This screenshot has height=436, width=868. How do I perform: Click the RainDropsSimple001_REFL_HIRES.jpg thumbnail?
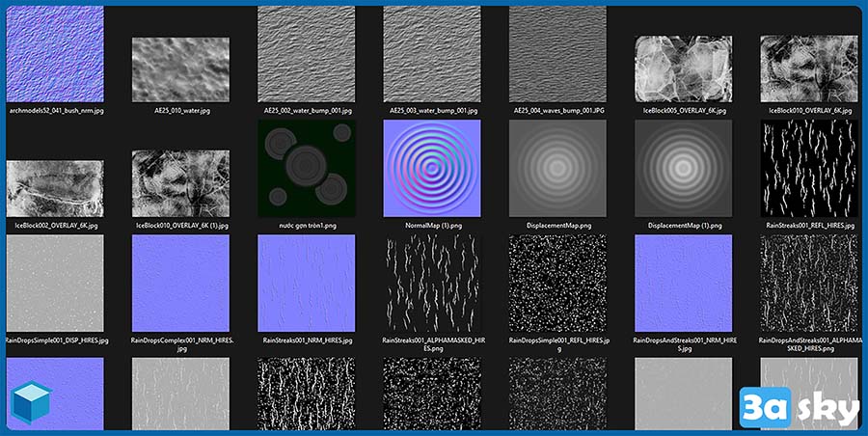(557, 284)
